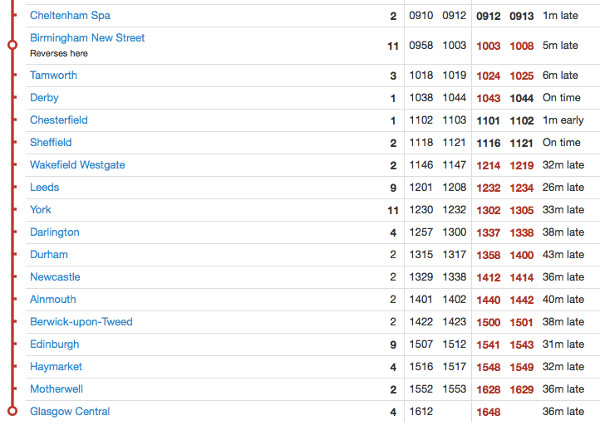
Task: View the Durham station link
Action: point(49,255)
